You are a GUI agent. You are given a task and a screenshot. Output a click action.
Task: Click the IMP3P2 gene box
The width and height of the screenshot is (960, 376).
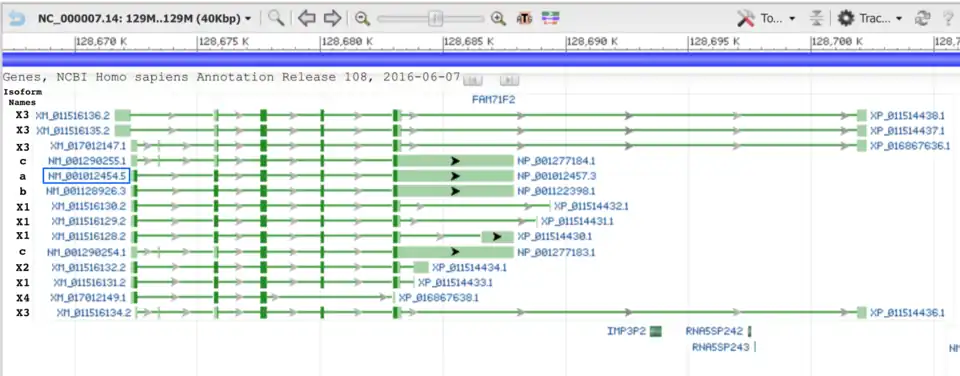(656, 331)
